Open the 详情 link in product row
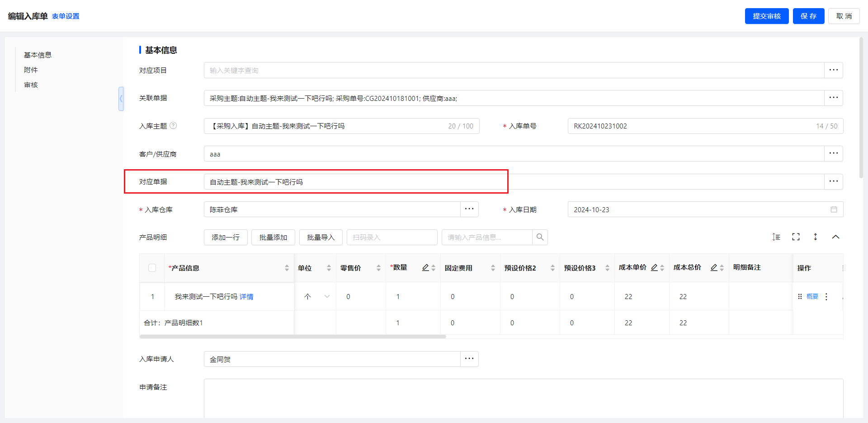Image resolution: width=868 pixels, height=423 pixels. [x=246, y=297]
